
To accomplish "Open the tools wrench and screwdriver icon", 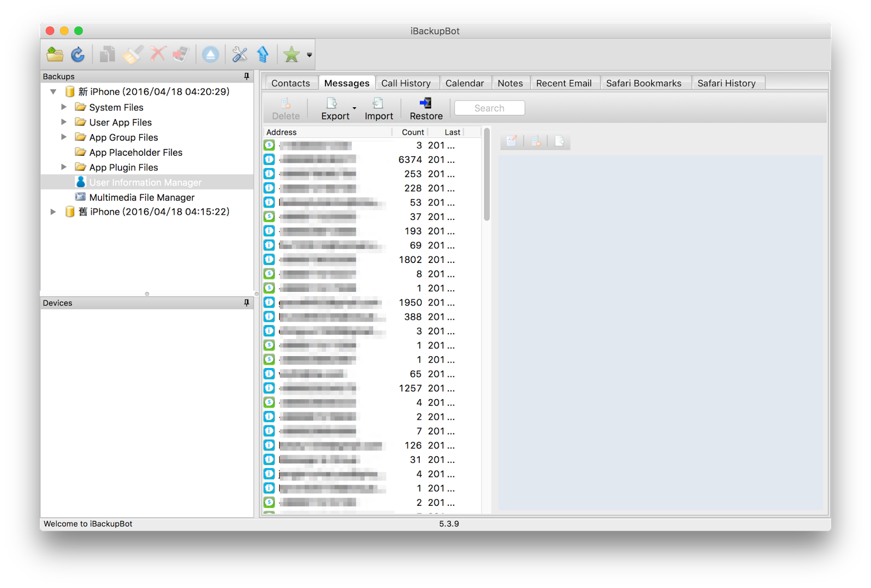I will [x=240, y=54].
